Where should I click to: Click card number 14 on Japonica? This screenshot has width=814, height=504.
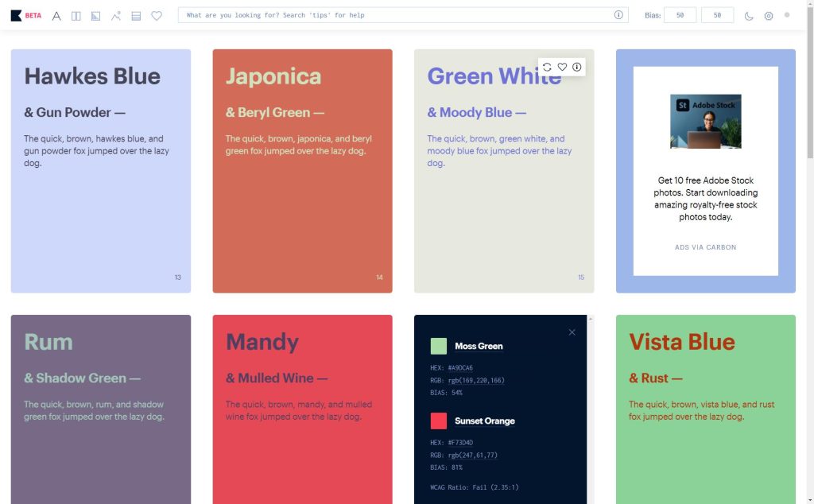point(379,277)
